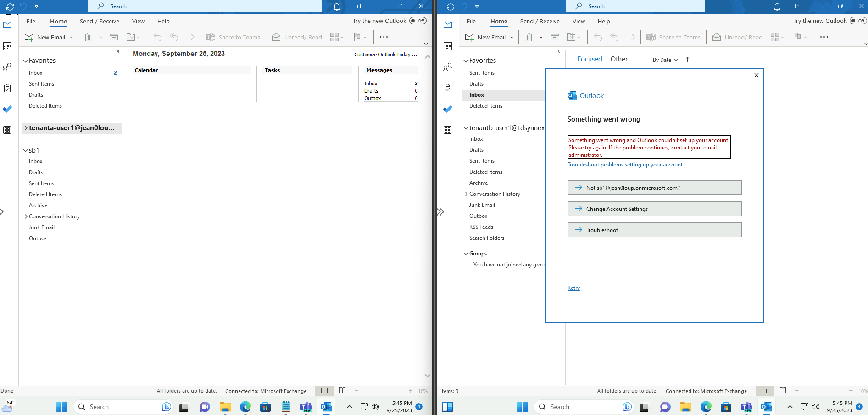Click Unread/Read in left Outlook toolbar

pyautogui.click(x=297, y=37)
